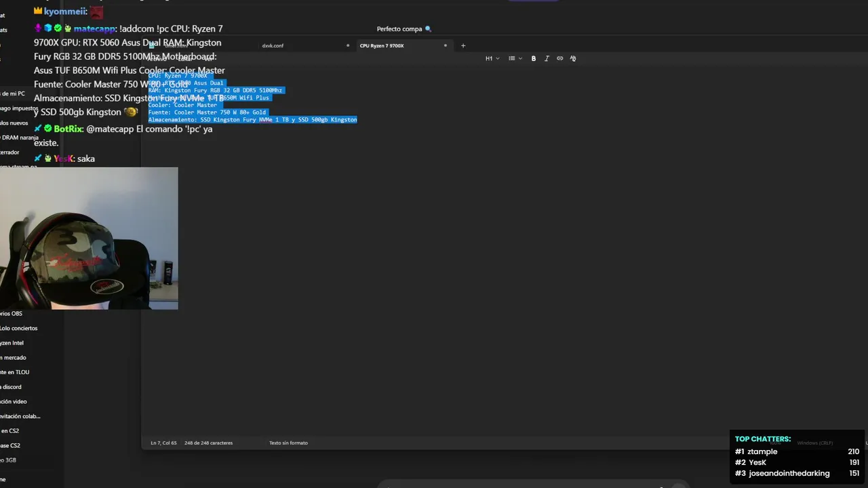Viewport: 868px width, 488px height.
Task: Select the CPU Ryzen 7 9700X tab
Action: pos(382,45)
